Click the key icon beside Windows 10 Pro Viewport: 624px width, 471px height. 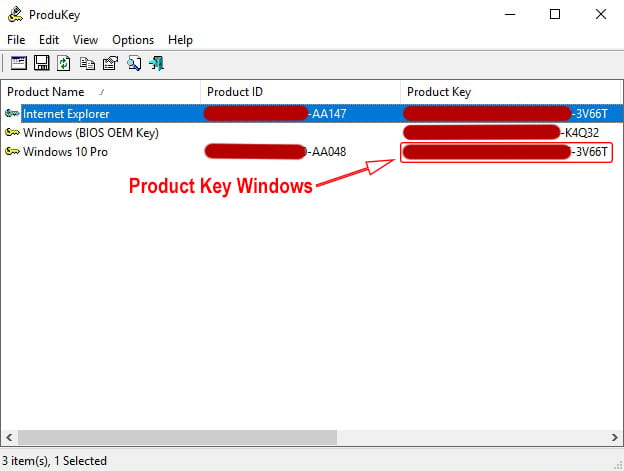[12, 152]
